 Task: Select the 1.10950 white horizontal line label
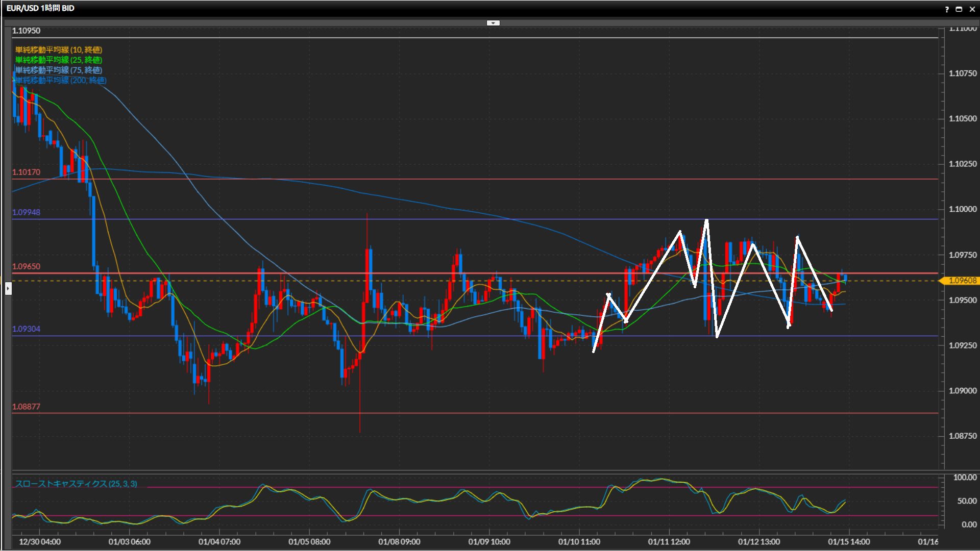[x=26, y=31]
